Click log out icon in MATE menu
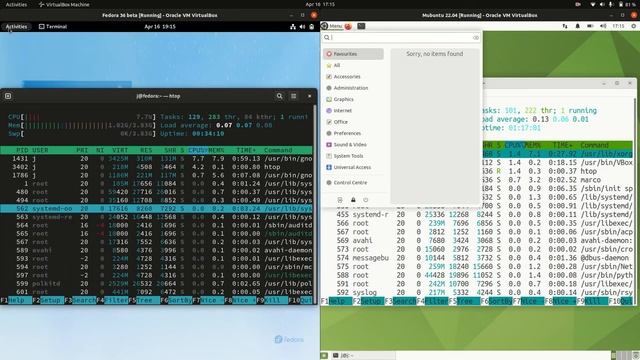 click(x=340, y=200)
